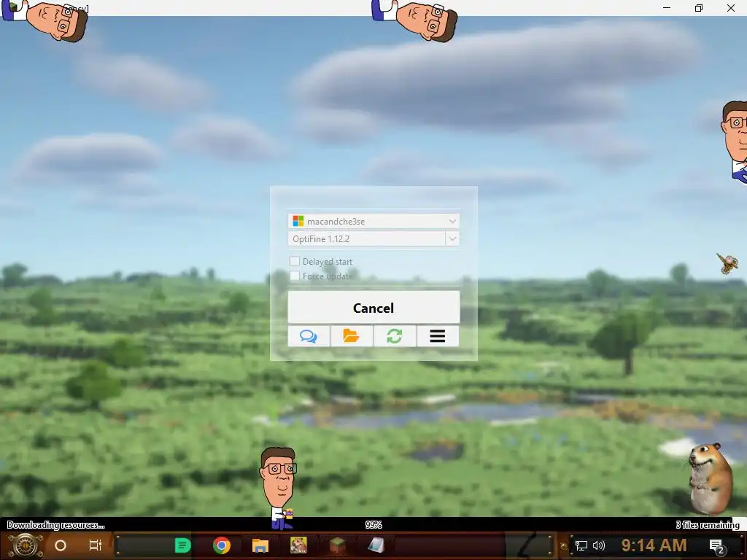Click the 3 files remaining text
747x560 pixels.
tap(708, 525)
